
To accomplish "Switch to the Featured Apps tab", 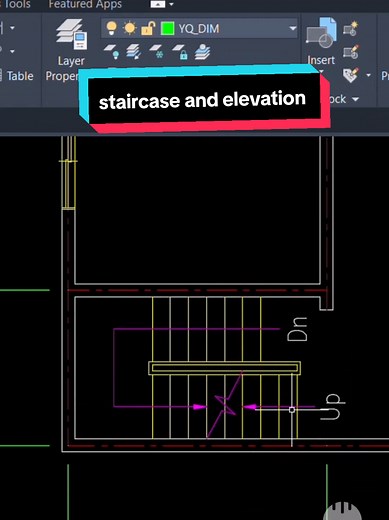I will click(85, 4).
